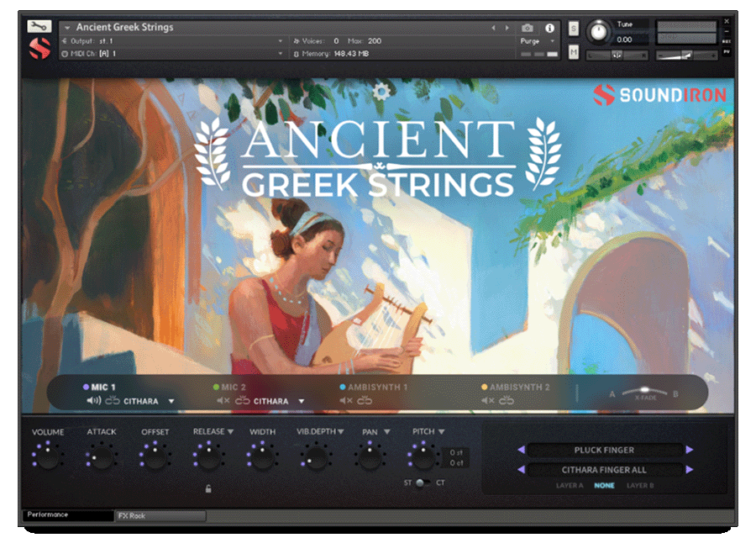The image size is (756, 559).
Task: Click the Pluck Finger articulation field
Action: point(605,450)
